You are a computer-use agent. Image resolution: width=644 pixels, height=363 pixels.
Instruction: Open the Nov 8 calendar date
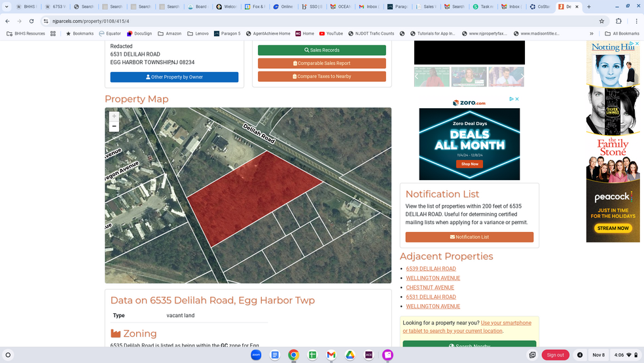598,354
